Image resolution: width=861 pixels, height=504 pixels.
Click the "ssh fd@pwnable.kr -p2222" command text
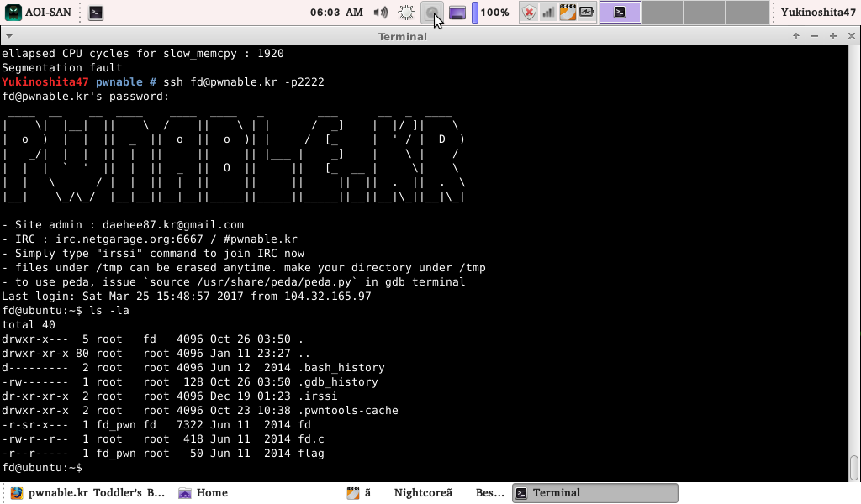coord(244,81)
